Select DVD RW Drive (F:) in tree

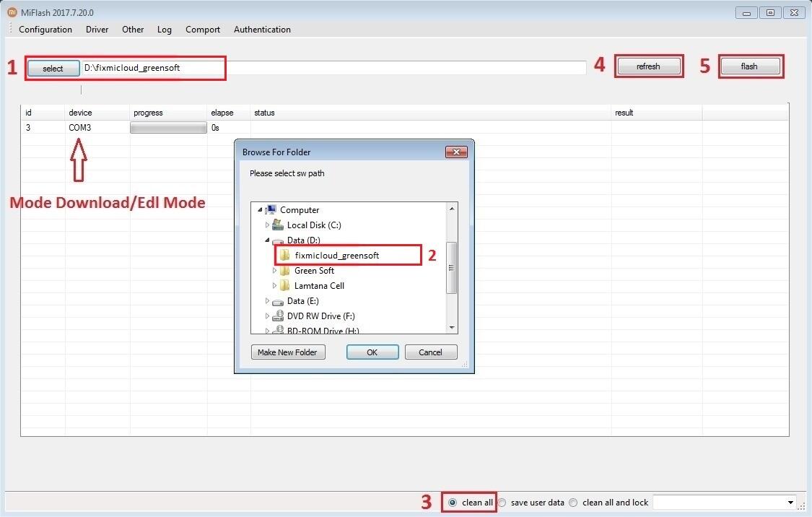[x=321, y=316]
